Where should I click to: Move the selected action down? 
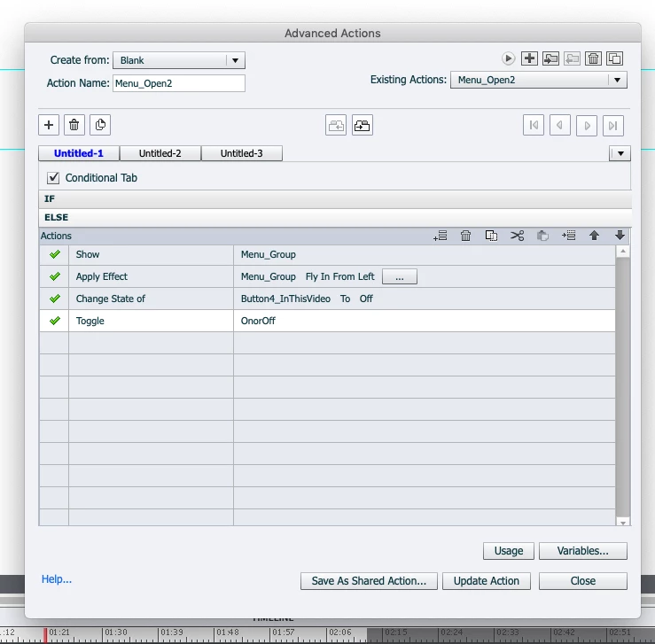[x=620, y=236]
